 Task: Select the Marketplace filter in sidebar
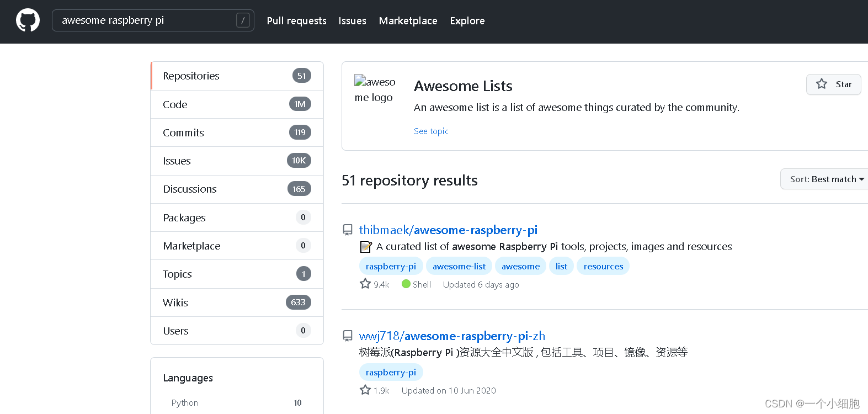(x=237, y=246)
